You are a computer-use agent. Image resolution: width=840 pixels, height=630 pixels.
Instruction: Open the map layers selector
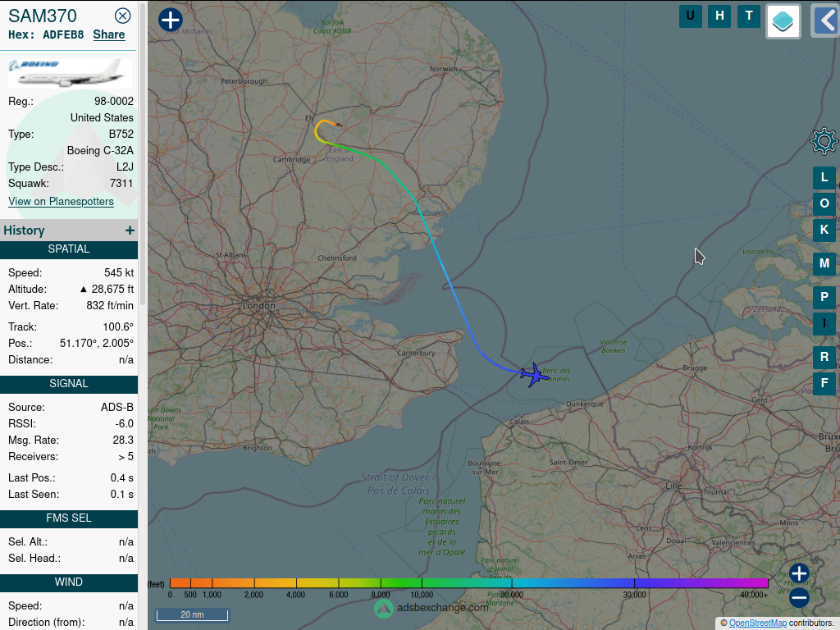[x=783, y=21]
